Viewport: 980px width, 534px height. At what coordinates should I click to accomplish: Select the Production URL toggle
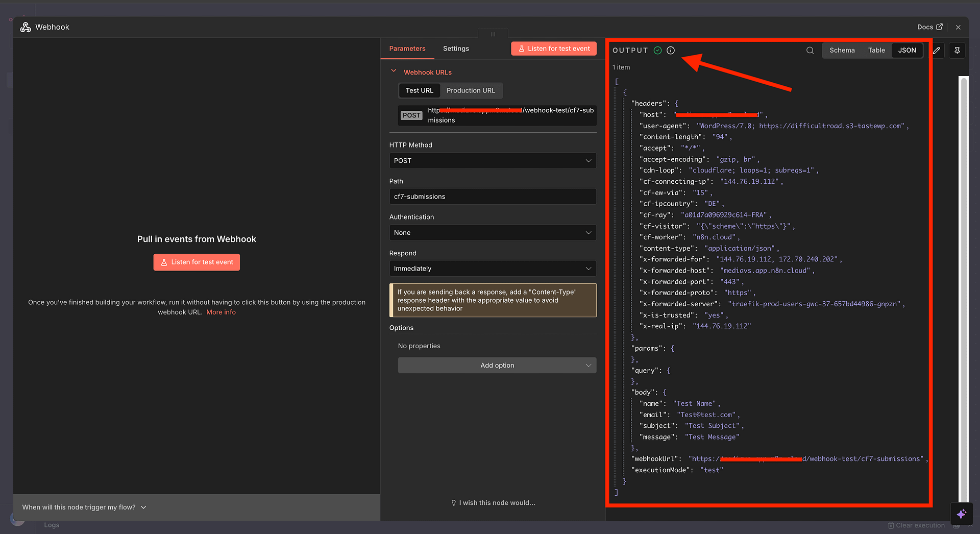(x=471, y=90)
